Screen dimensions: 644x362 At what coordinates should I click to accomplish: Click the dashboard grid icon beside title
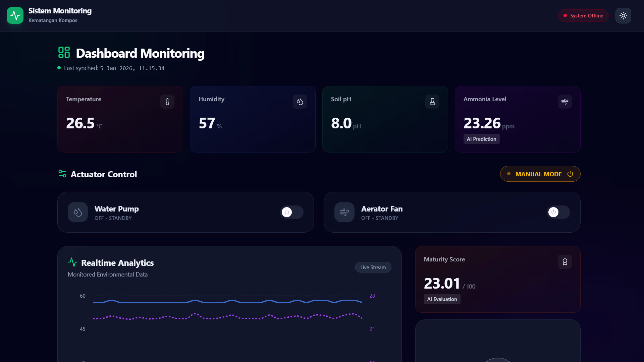[64, 53]
